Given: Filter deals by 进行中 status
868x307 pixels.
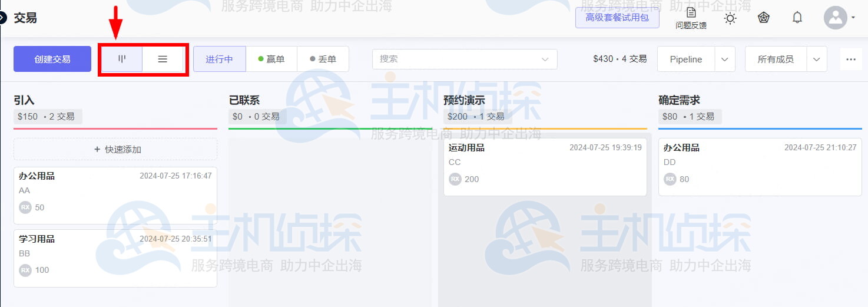Looking at the screenshot, I should (x=219, y=59).
